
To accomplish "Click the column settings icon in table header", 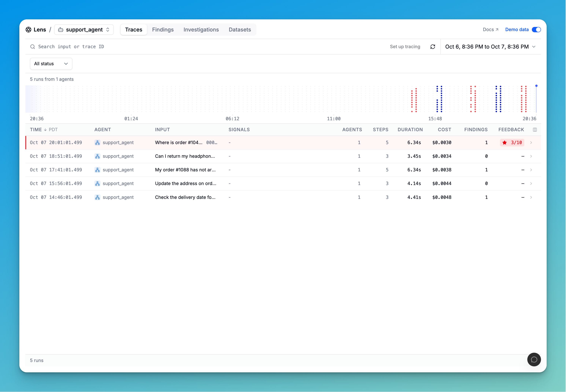I will 535,130.
